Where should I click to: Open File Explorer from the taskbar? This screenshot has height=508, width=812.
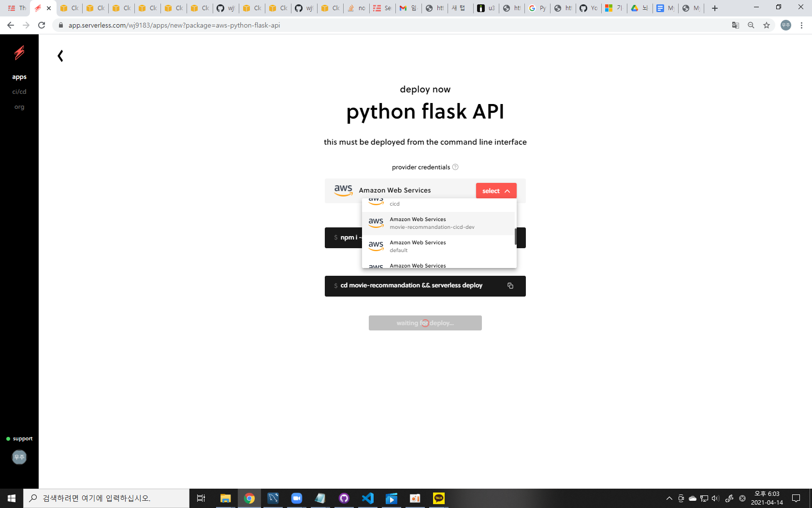(225, 498)
